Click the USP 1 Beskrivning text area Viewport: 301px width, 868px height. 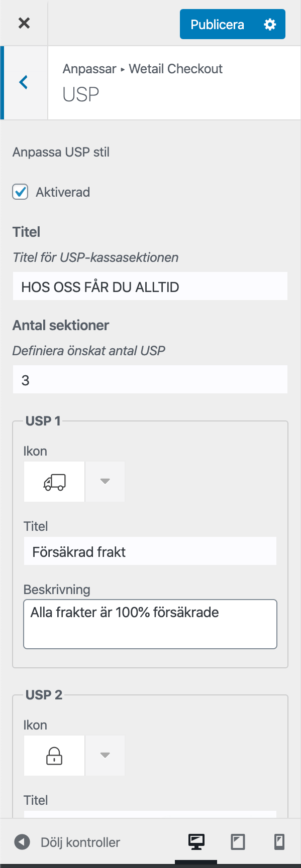click(150, 624)
